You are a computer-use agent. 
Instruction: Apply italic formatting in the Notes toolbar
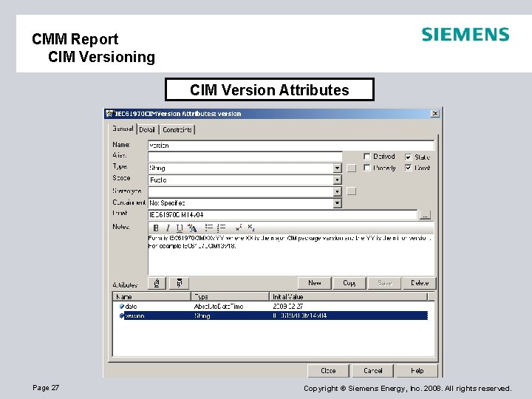pyautogui.click(x=168, y=228)
